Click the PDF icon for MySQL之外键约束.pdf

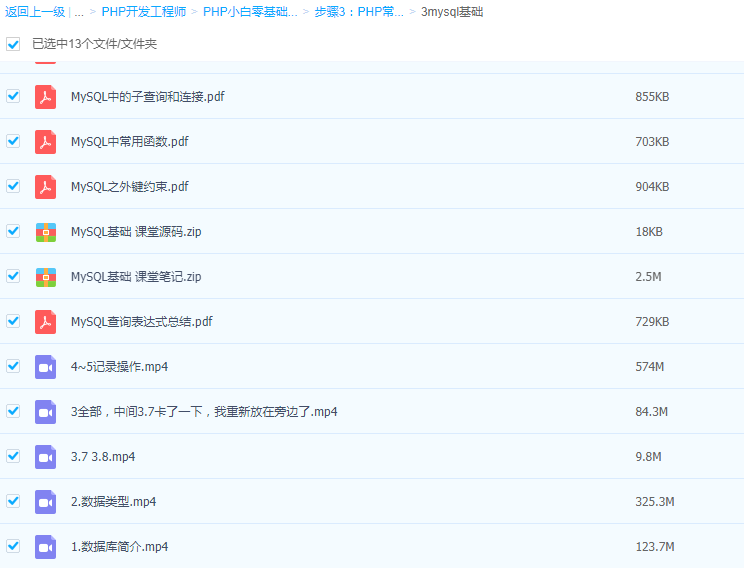[x=45, y=187]
